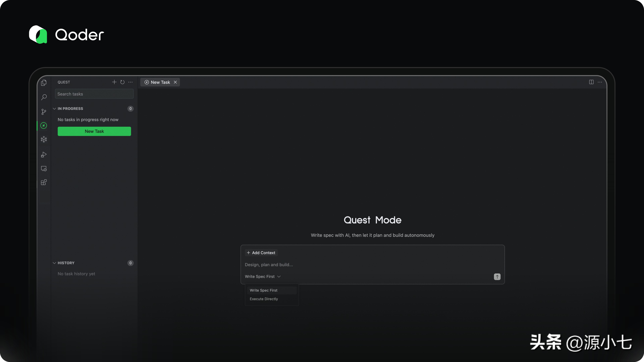The width and height of the screenshot is (644, 362).
Task: Open Quest panel more actions ellipsis
Action: [x=130, y=82]
